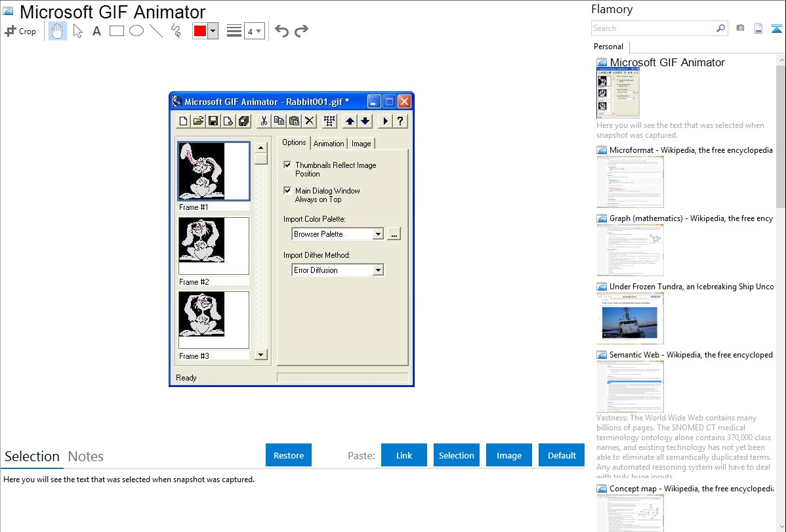Click the red color swatch
The image size is (786, 532).
point(200,31)
